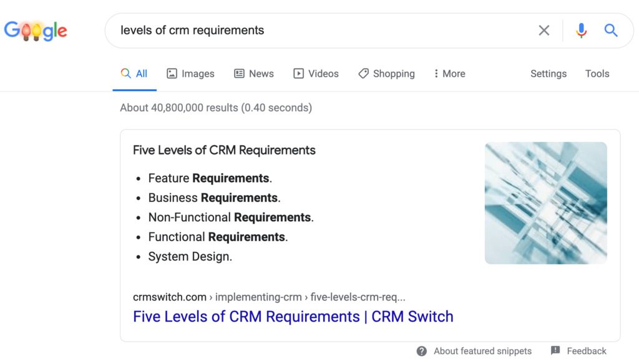
Task: Select the All search tab
Action: coord(134,73)
